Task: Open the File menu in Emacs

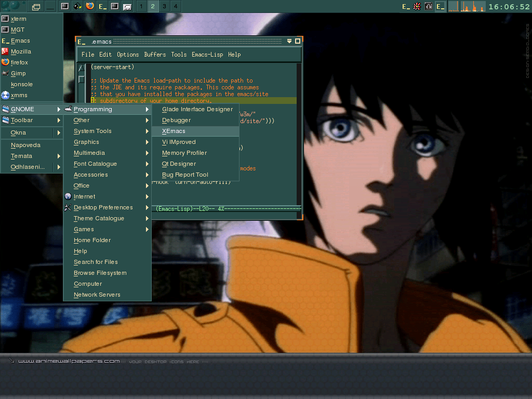Action: click(88, 54)
